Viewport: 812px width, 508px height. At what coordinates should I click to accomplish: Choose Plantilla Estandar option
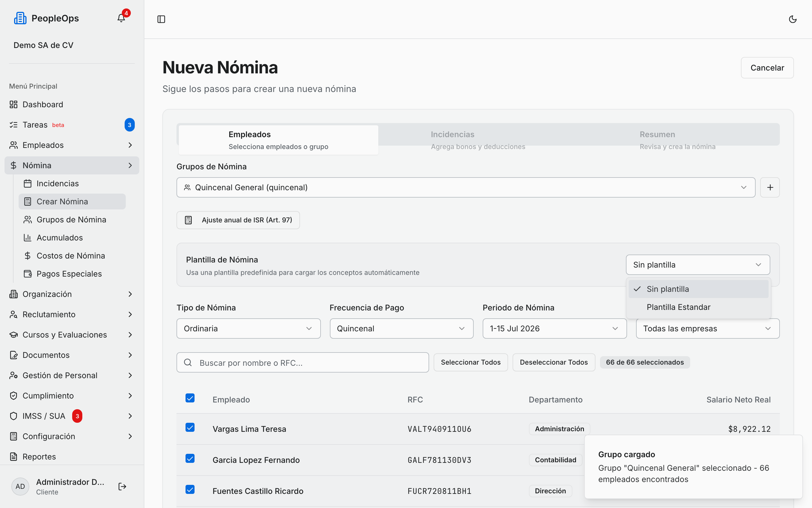(698, 307)
